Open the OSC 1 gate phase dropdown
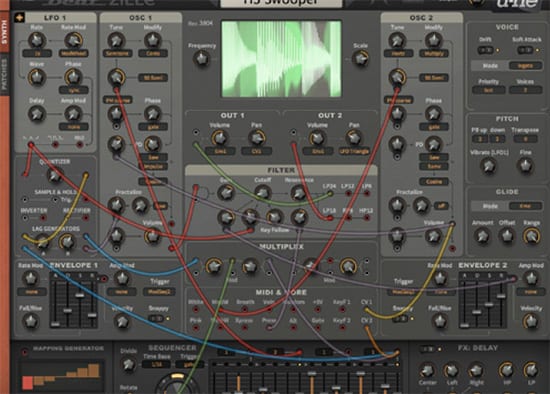This screenshot has width=550, height=394. tap(153, 127)
